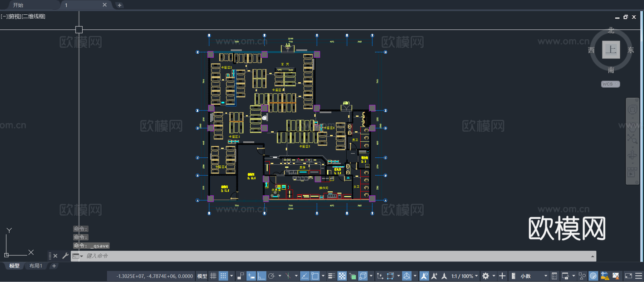Toggle hardware acceleration icon
644x282 pixels.
[593, 276]
